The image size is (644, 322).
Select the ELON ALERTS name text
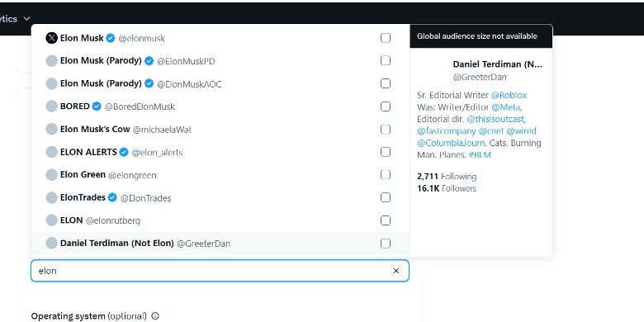(x=88, y=152)
